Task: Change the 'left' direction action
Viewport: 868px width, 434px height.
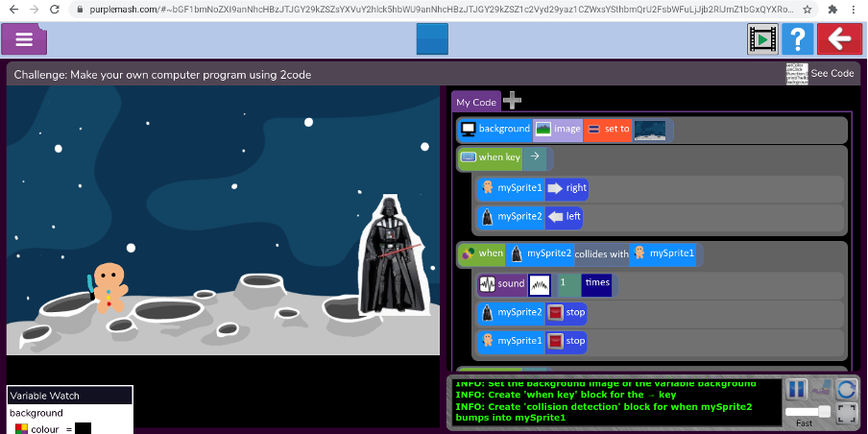Action: (564, 217)
